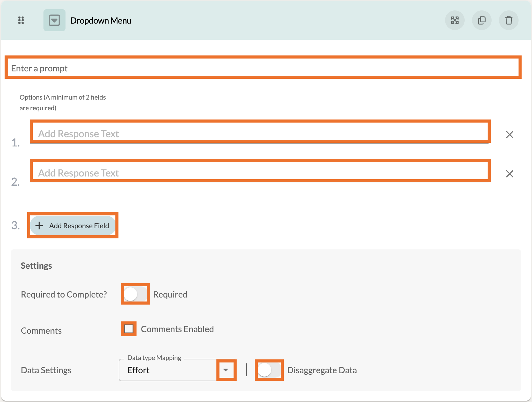Click the Required label beside the toggle
The image size is (532, 402).
point(170,294)
